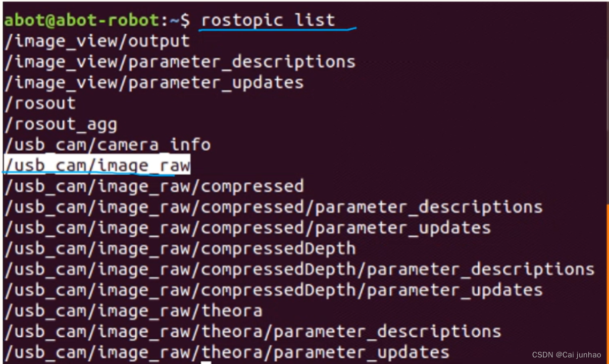
Task: Click compressed/parameter_descriptions topic line
Action: click(x=273, y=207)
